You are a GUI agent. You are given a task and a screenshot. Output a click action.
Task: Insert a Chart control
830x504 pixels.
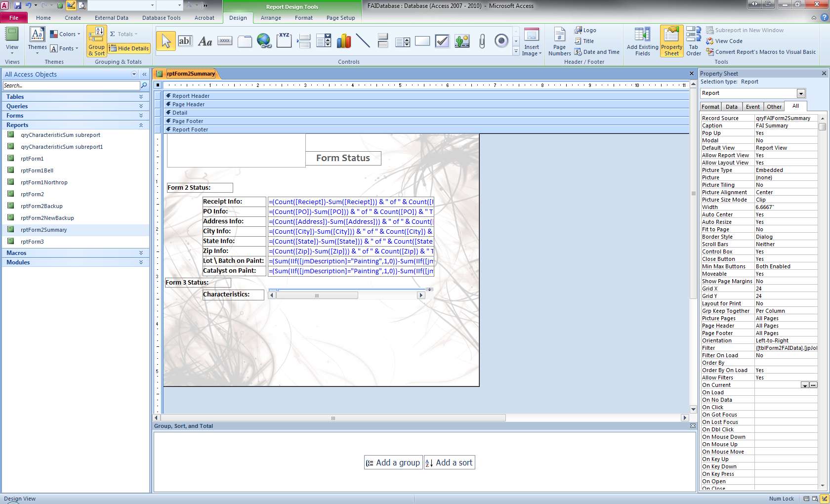tap(343, 41)
